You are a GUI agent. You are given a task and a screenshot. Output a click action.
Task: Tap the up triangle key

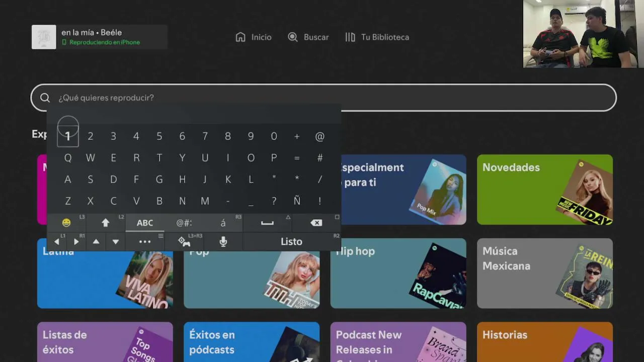tap(96, 242)
